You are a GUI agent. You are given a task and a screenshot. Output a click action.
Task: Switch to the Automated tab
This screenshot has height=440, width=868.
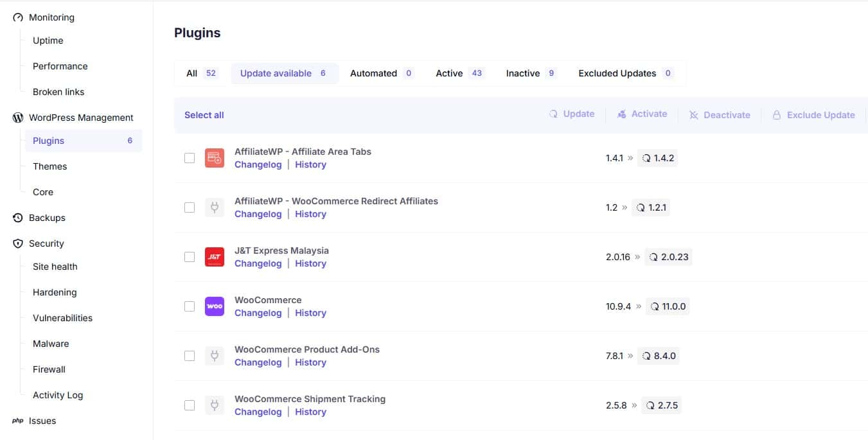coord(382,73)
